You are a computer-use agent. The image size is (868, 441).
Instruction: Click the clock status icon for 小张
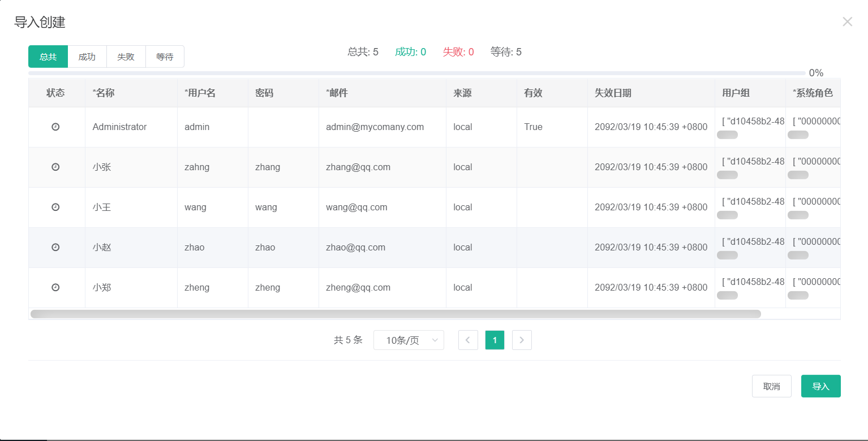pos(55,167)
